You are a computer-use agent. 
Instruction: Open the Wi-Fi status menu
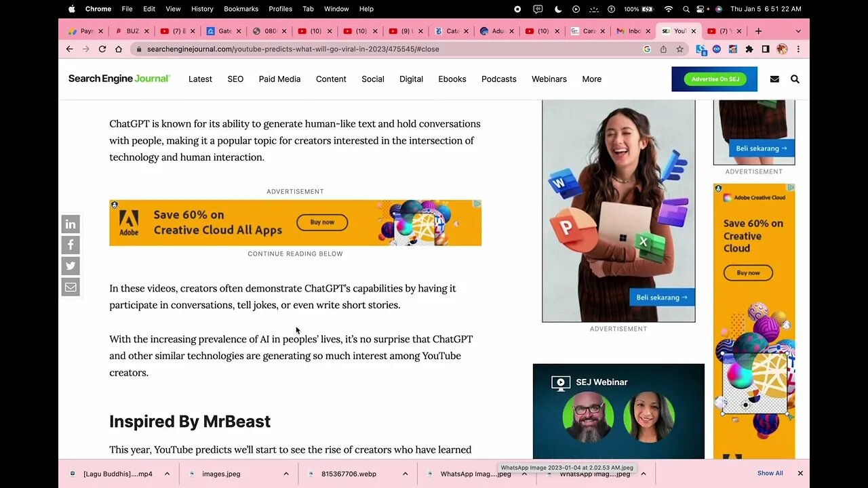click(668, 9)
